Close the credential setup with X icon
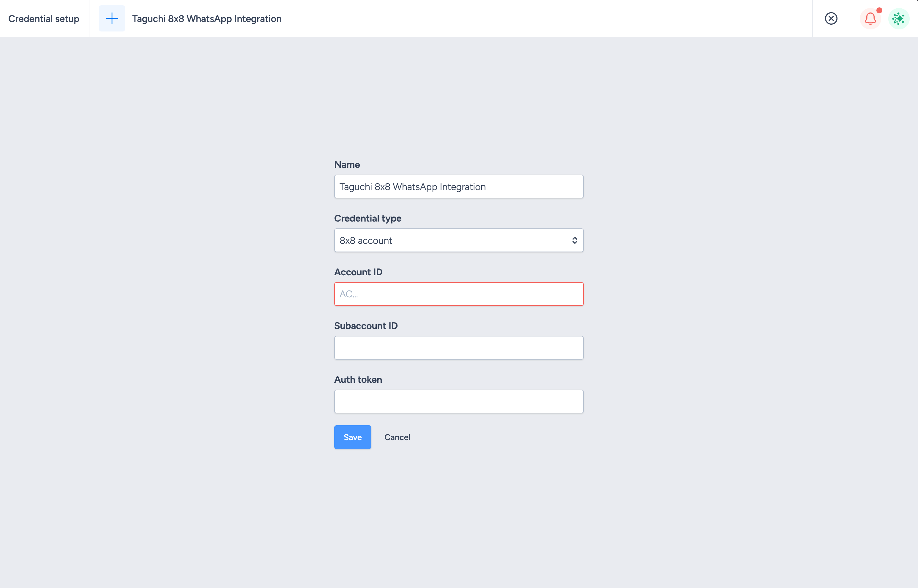 (831, 18)
